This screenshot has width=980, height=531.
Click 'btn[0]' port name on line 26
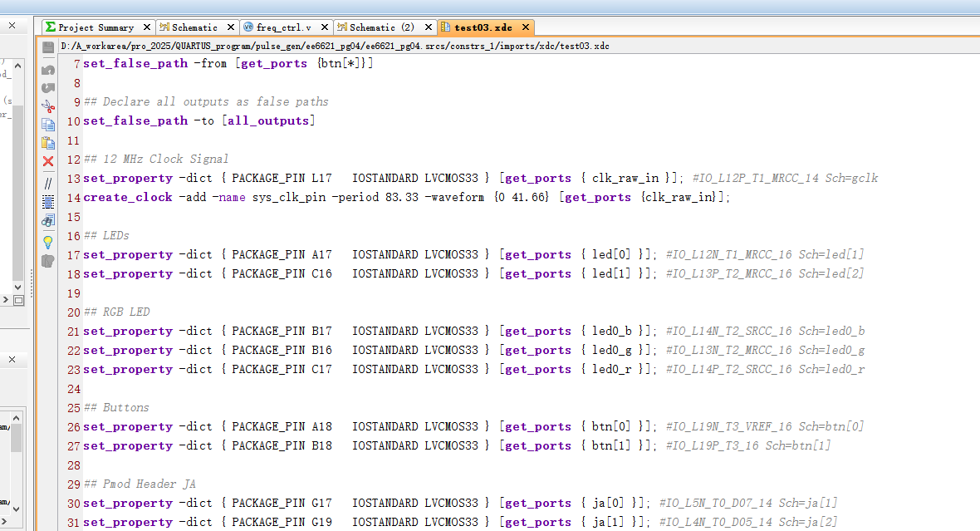click(611, 426)
